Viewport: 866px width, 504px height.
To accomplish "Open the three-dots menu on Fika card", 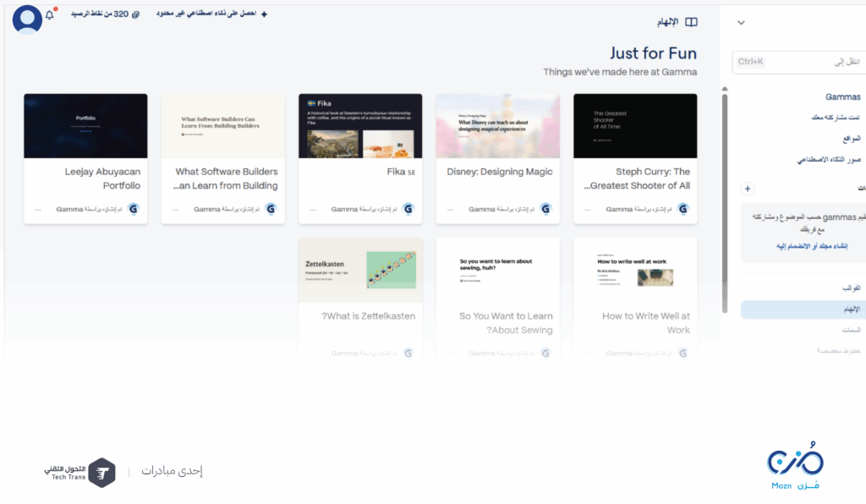I will pos(313,210).
